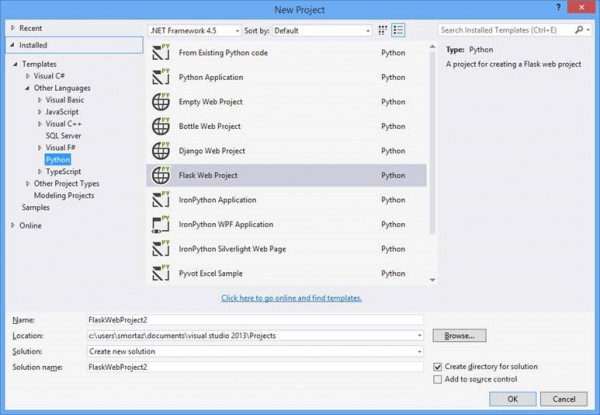
Task: Expand the Other Project Types node arrow
Action: click(x=28, y=184)
